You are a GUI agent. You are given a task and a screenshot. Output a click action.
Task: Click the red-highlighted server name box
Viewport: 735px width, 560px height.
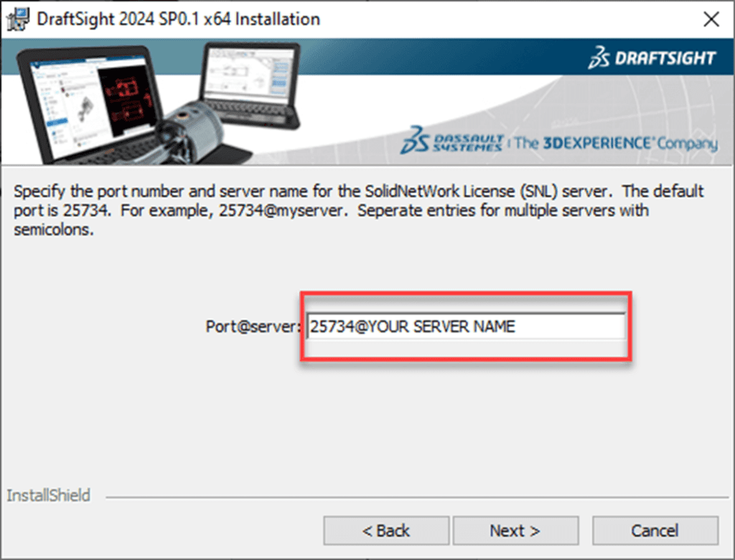click(467, 327)
